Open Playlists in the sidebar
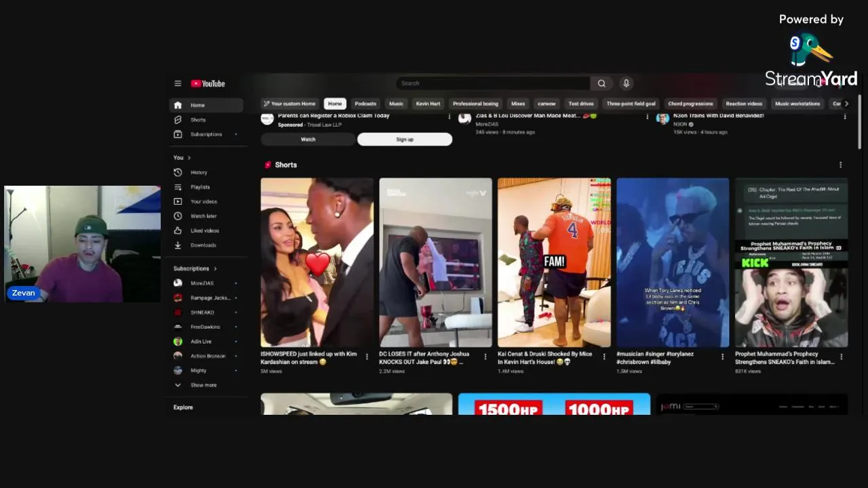Image resolution: width=868 pixels, height=488 pixels. tap(206, 187)
